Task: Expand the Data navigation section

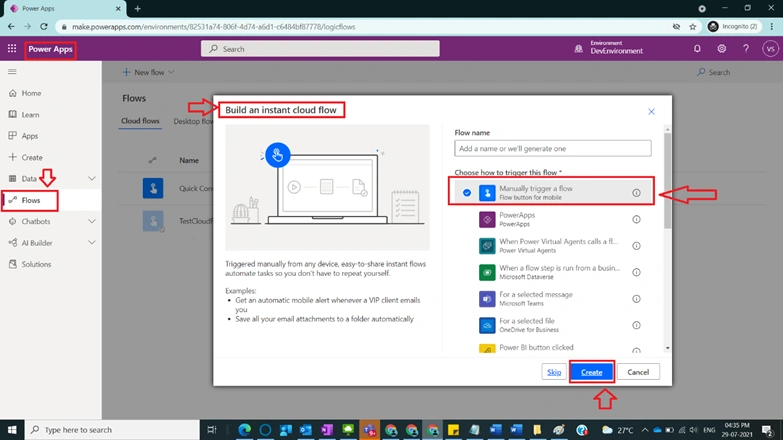Action: point(92,178)
